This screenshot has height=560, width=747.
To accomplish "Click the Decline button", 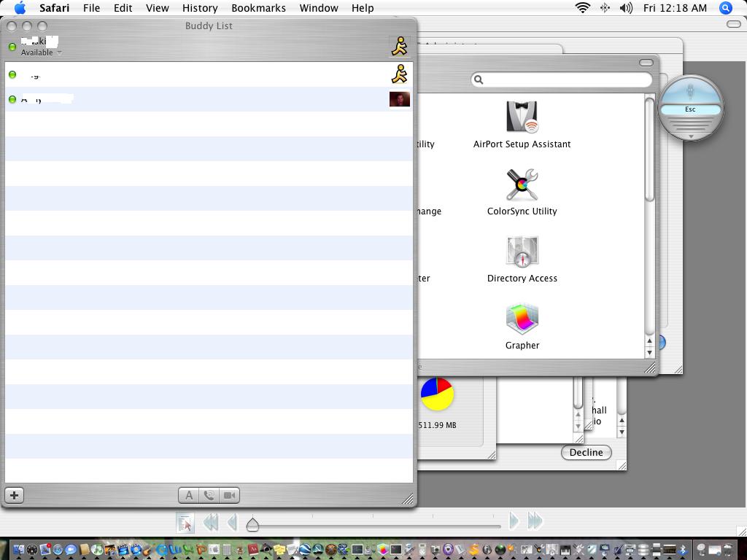I will 586,452.
